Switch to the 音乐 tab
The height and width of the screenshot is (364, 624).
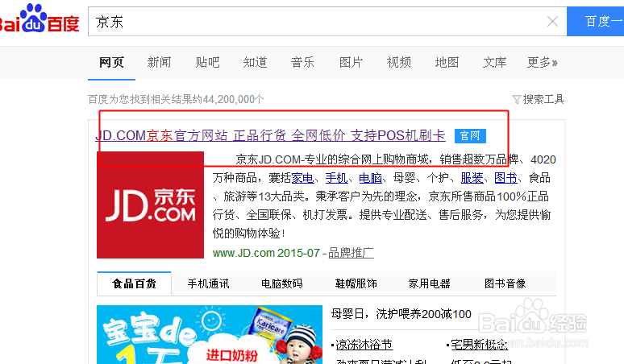[x=302, y=62]
